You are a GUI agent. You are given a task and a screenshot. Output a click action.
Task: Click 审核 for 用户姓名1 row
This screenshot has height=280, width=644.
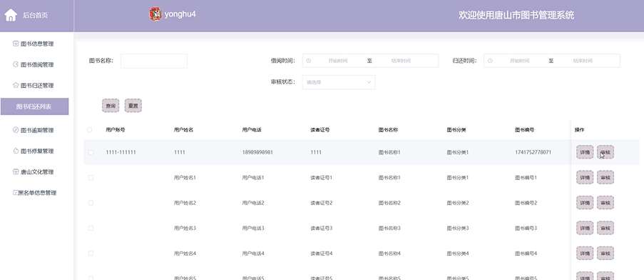(605, 178)
